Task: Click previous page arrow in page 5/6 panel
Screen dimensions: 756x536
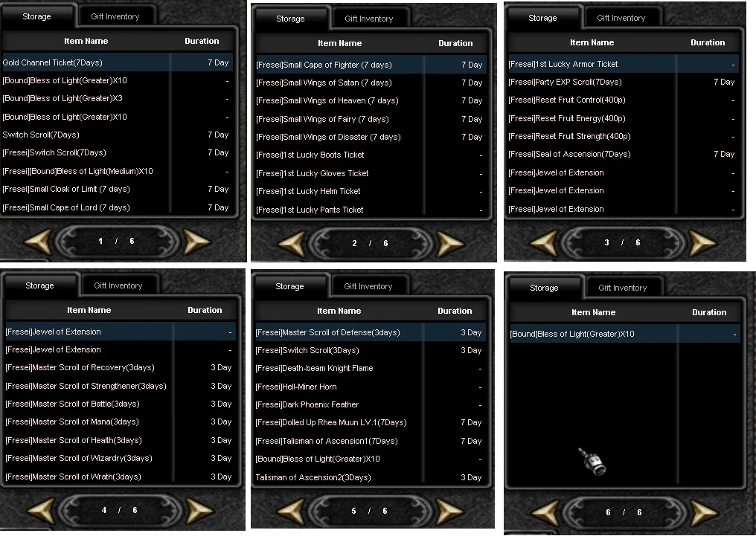Action: click(x=290, y=511)
